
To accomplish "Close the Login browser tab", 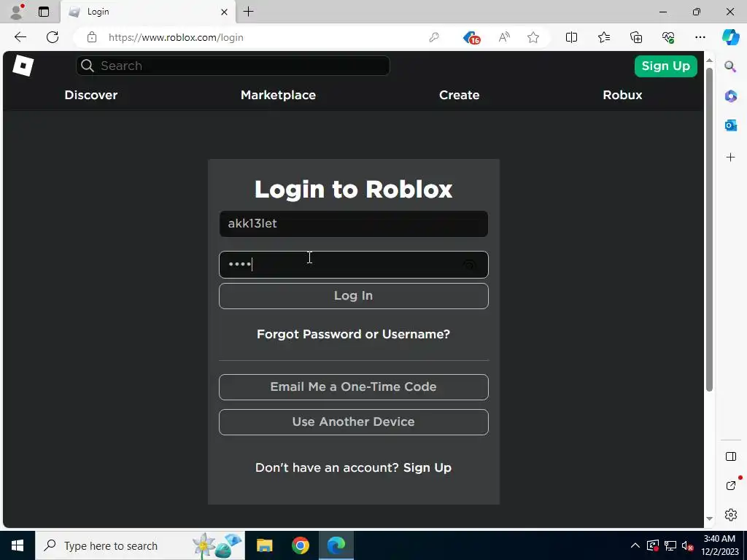I will 225,12.
